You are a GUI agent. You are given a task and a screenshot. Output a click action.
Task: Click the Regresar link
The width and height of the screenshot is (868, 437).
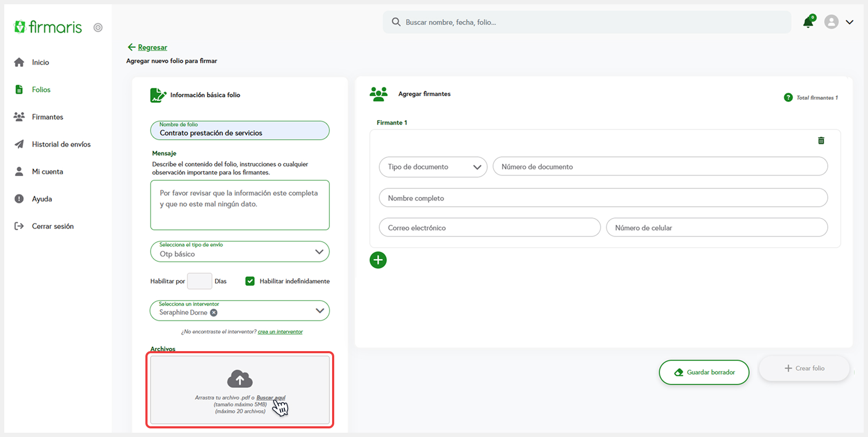click(x=152, y=47)
